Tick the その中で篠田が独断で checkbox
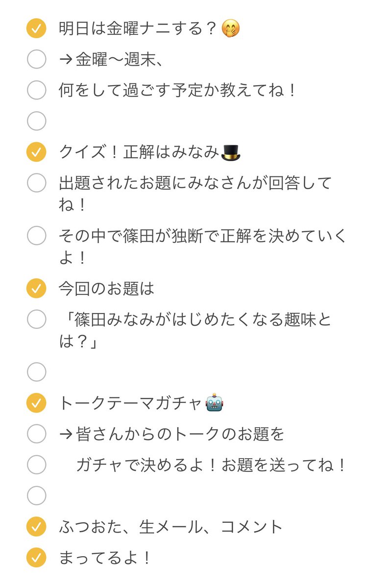The width and height of the screenshot is (389, 588). coord(36,236)
